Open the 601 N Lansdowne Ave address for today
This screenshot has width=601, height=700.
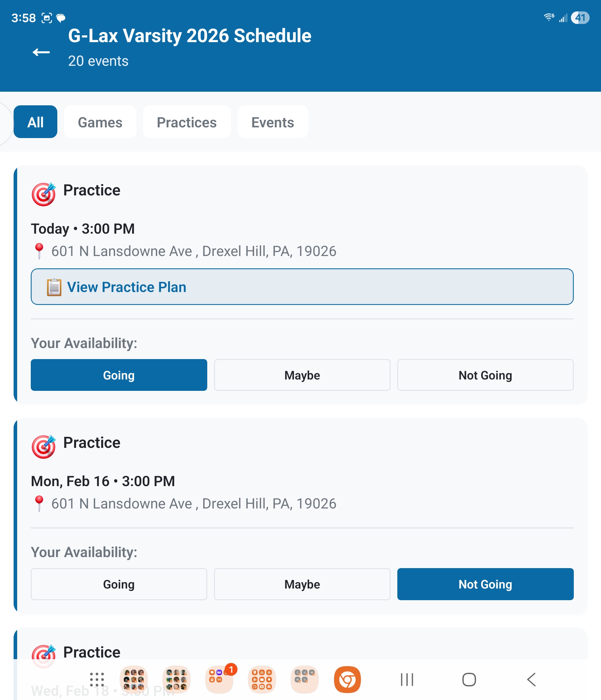click(193, 251)
